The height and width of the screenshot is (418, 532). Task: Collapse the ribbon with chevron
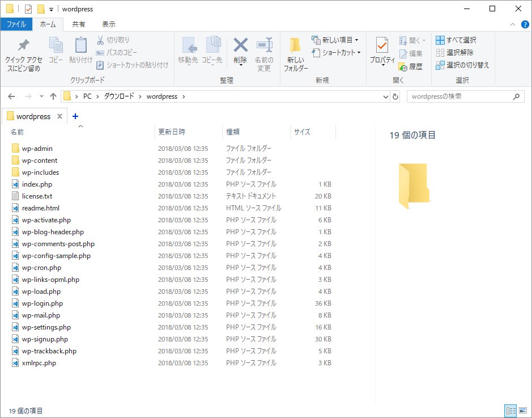tap(513, 24)
